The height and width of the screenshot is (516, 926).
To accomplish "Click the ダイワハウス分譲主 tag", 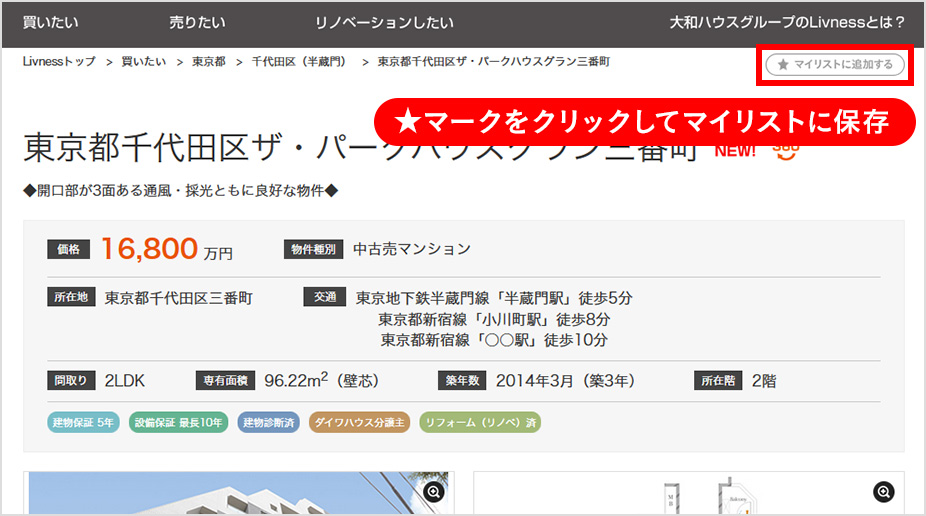I will click(360, 422).
